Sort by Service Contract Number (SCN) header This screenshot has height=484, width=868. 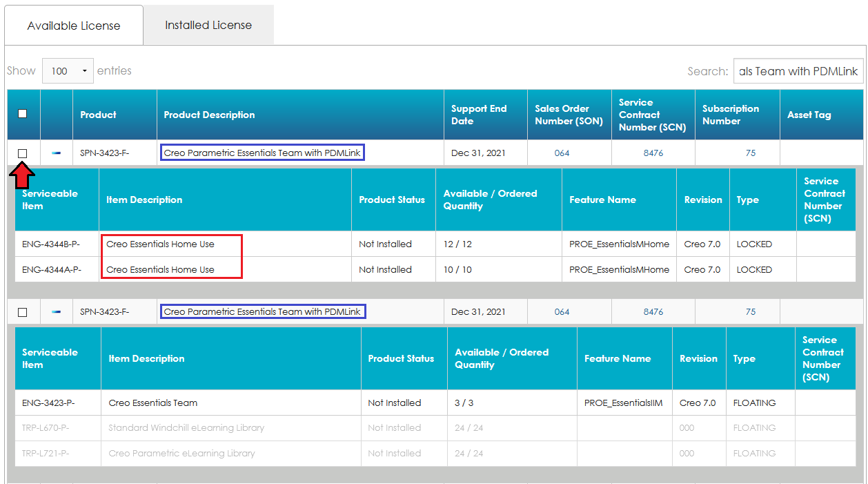[x=652, y=115]
